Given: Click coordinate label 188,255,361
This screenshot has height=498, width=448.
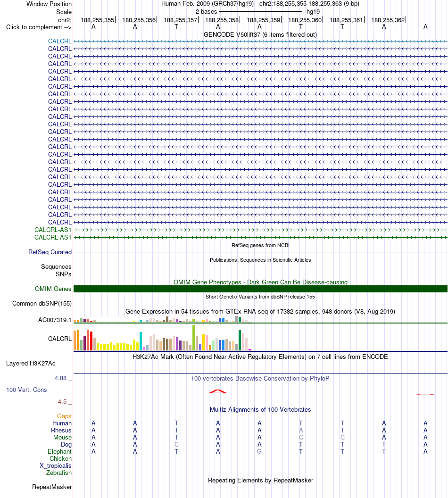Looking at the screenshot, I should coord(347,20).
